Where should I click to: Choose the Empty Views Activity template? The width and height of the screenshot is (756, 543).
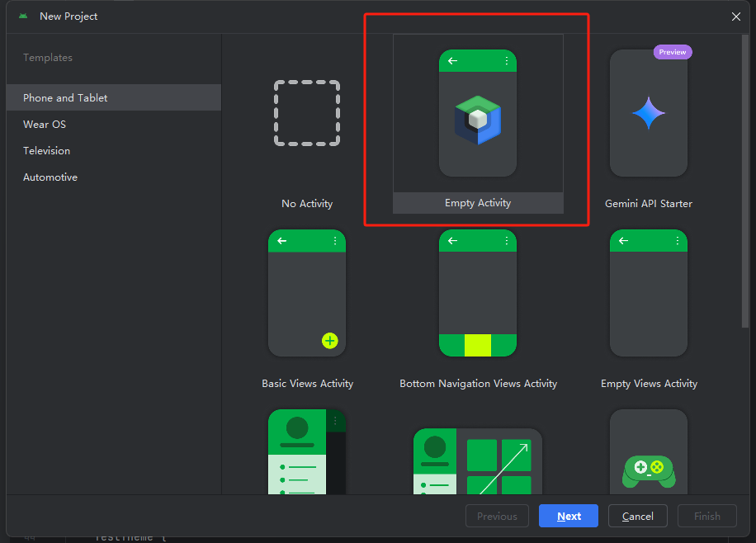point(649,293)
